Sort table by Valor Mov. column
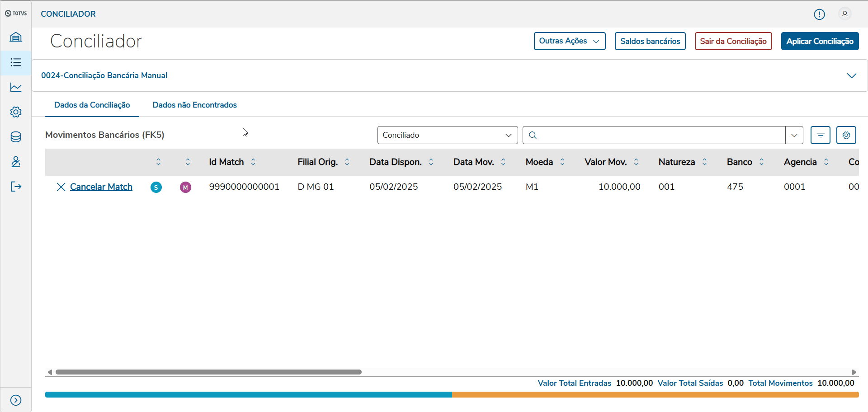This screenshot has height=412, width=868. [636, 162]
